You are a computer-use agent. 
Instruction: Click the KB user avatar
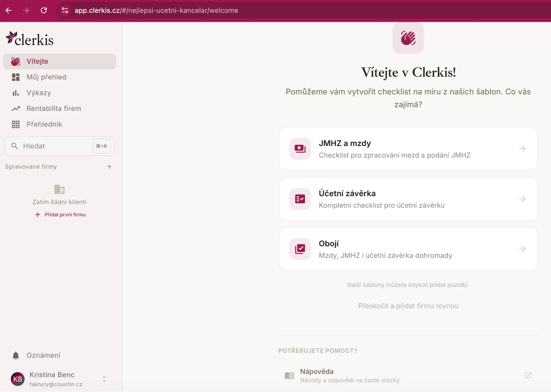(x=18, y=379)
